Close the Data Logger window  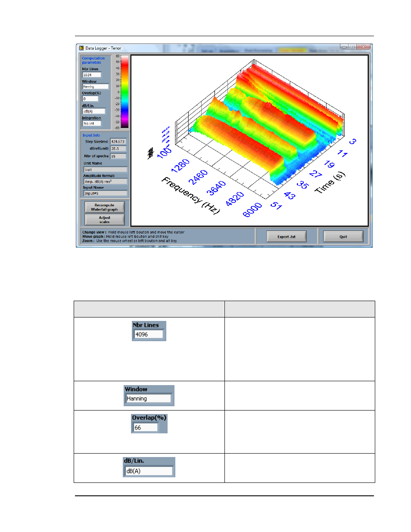tap(364, 47)
